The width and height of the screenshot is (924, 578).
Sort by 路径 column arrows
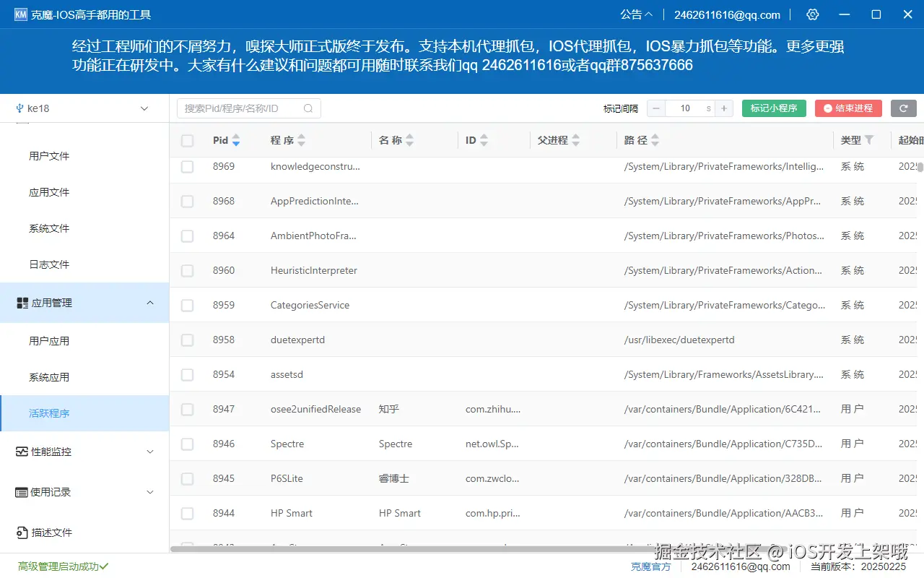pos(655,140)
